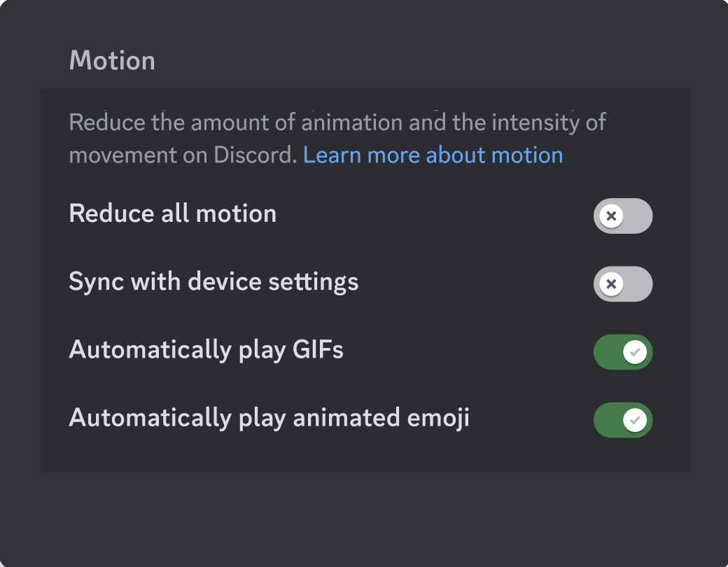Screen dimensions: 728x567
Task: Turn off Automatically play animated emoji switch
Action: (x=622, y=420)
